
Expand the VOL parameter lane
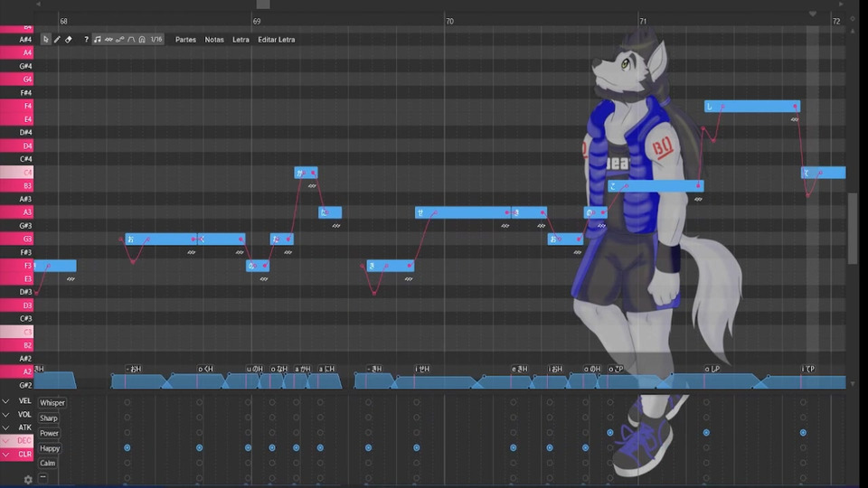[x=5, y=415]
